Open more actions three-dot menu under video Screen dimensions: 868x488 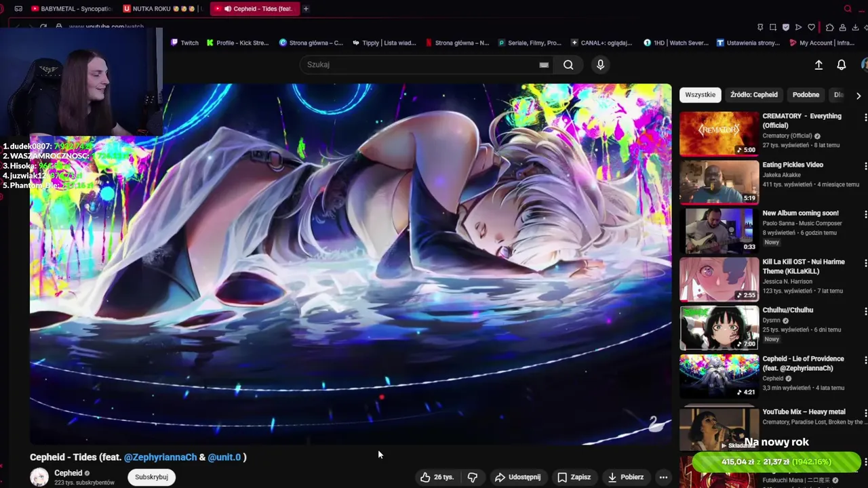(x=663, y=477)
